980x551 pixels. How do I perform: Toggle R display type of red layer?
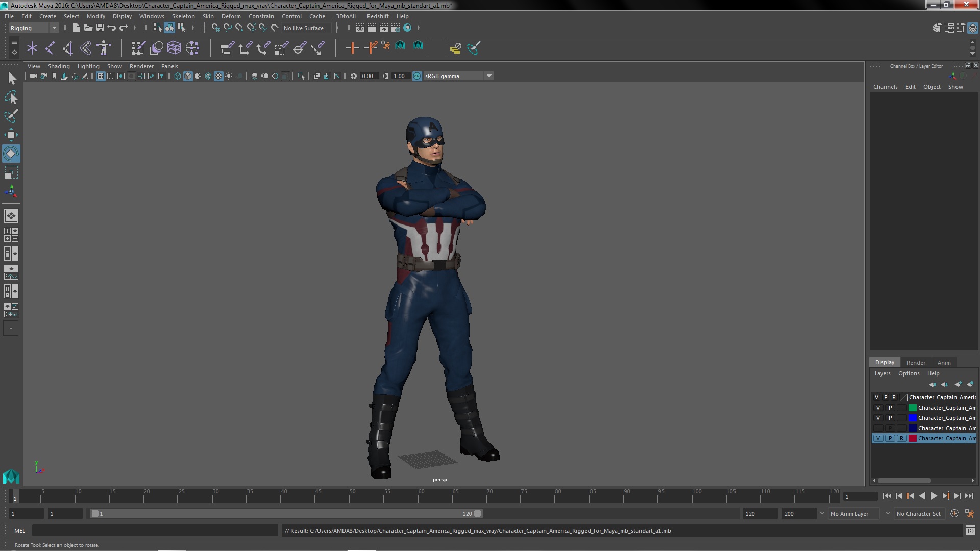click(x=901, y=438)
